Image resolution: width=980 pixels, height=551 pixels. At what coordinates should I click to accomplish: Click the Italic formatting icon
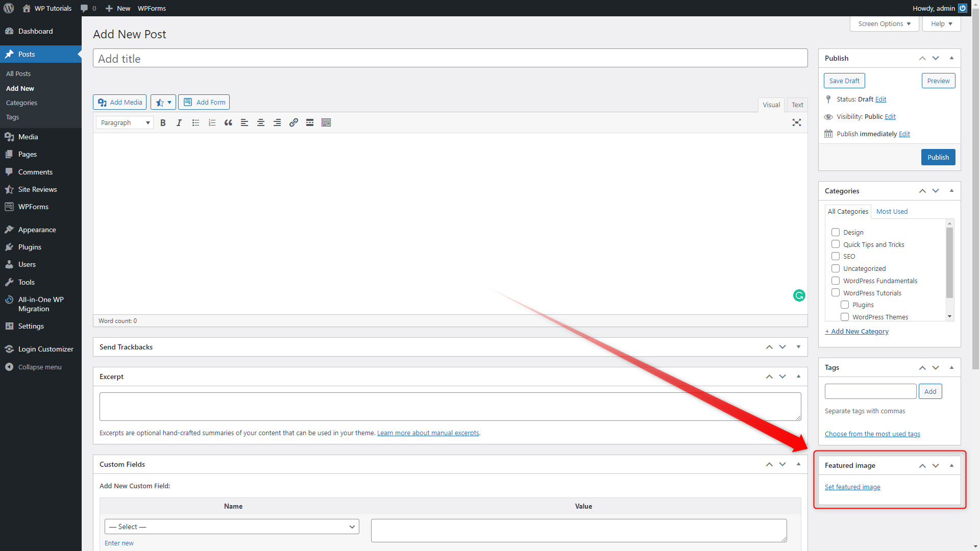click(179, 122)
